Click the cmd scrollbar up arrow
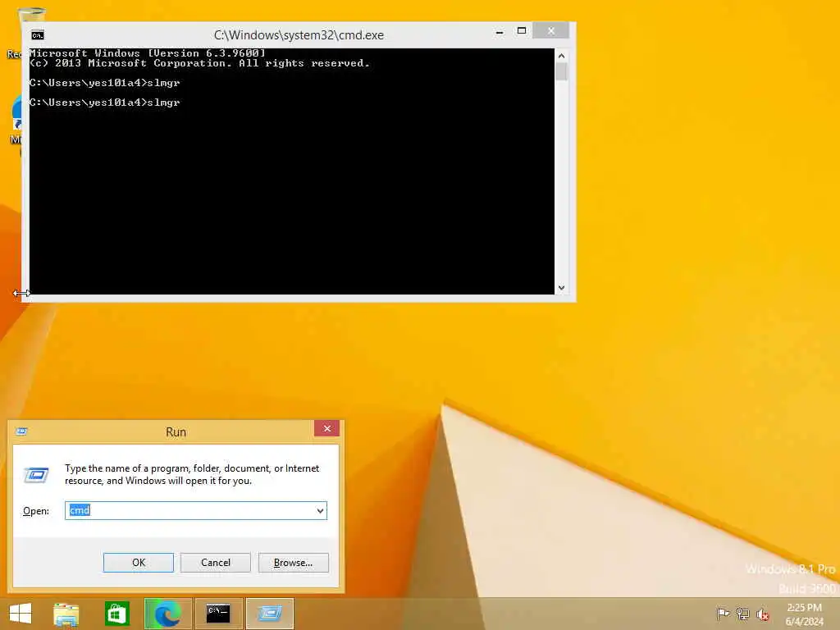Viewport: 840px width, 630px height. tap(561, 56)
